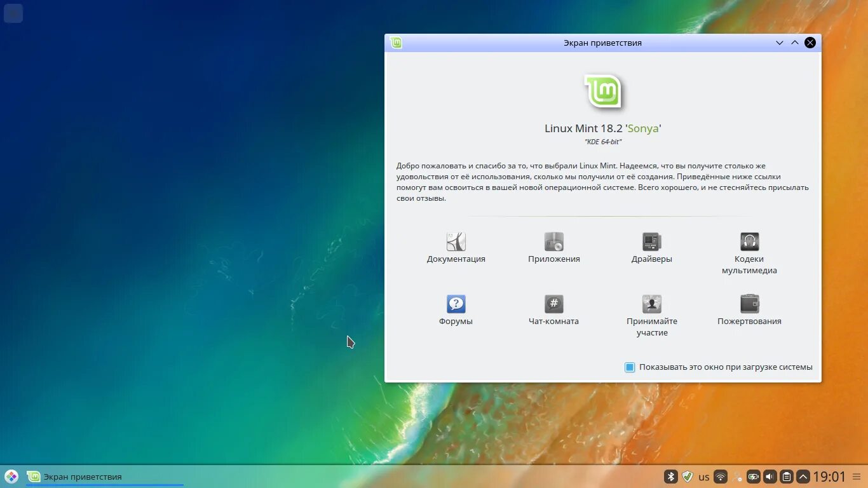Screen dimensions: 868x488
Task: Open the Приложения software icon
Action: [553, 241]
